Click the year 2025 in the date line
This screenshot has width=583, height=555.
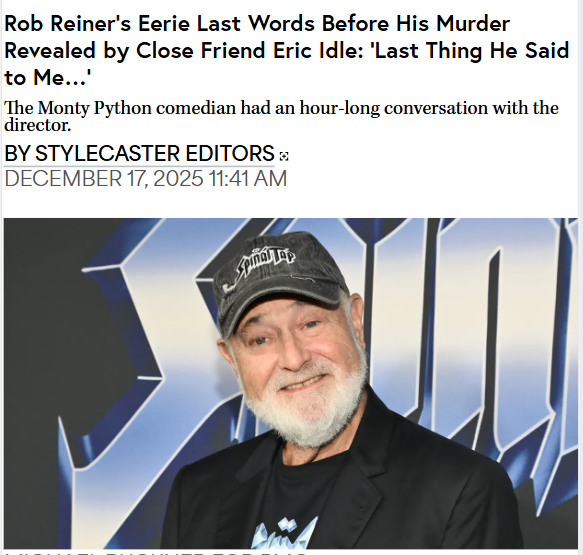(x=178, y=178)
